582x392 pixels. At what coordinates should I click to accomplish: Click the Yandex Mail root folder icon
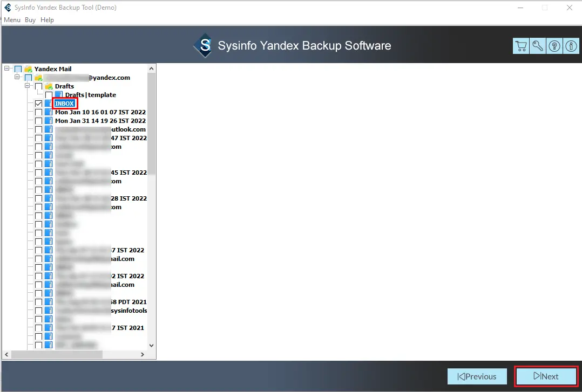click(28, 69)
